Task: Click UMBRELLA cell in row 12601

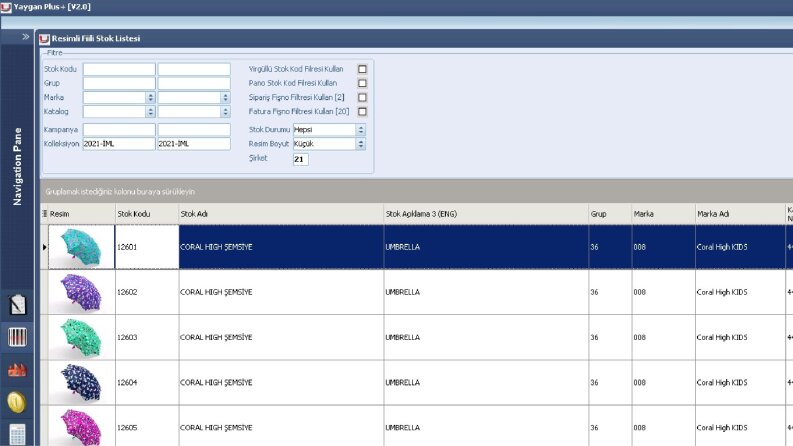Action: click(x=486, y=247)
